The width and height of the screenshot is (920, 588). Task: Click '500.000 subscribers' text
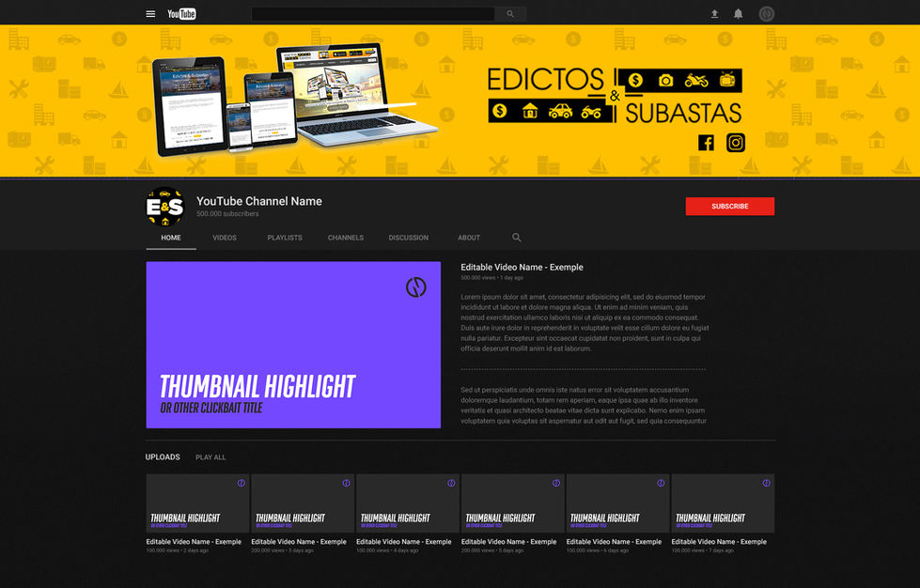227,214
